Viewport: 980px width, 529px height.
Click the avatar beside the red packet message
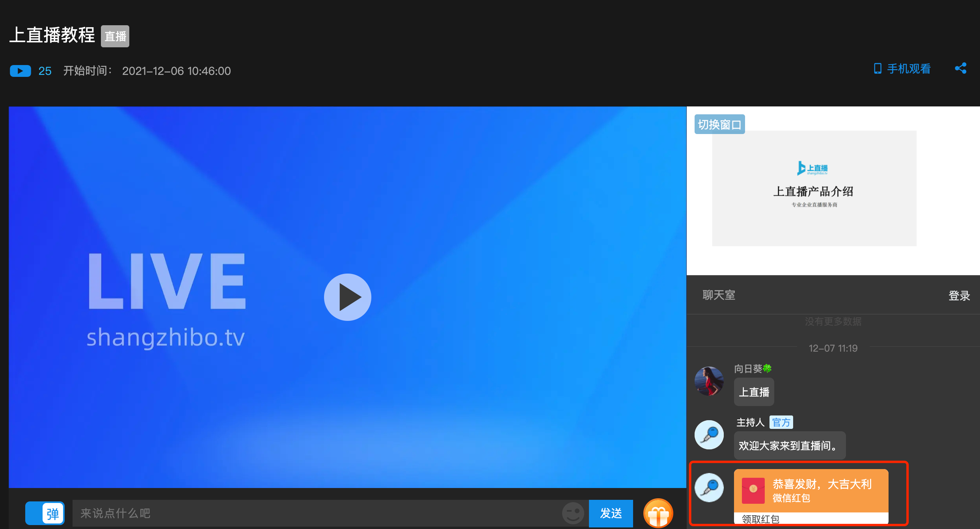coord(709,488)
